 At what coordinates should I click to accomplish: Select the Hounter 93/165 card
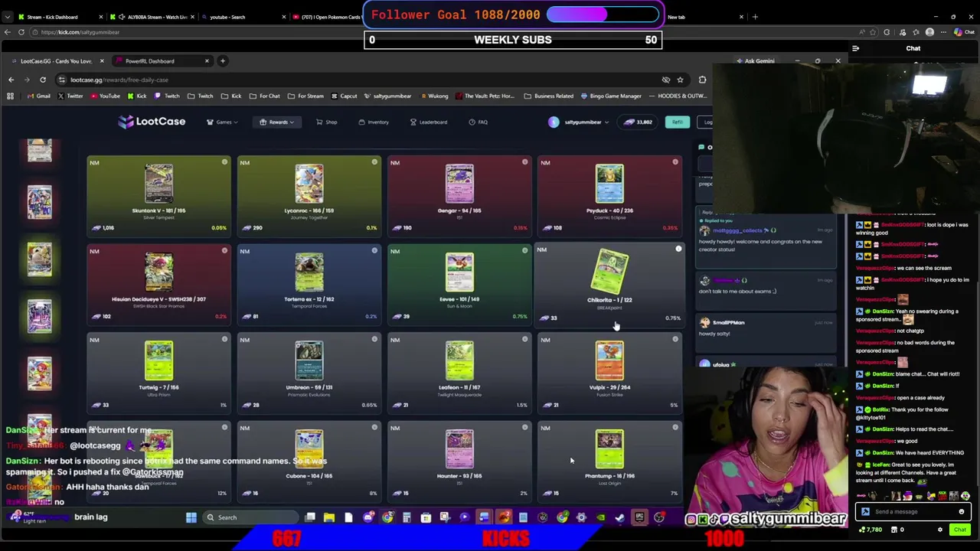tap(459, 461)
